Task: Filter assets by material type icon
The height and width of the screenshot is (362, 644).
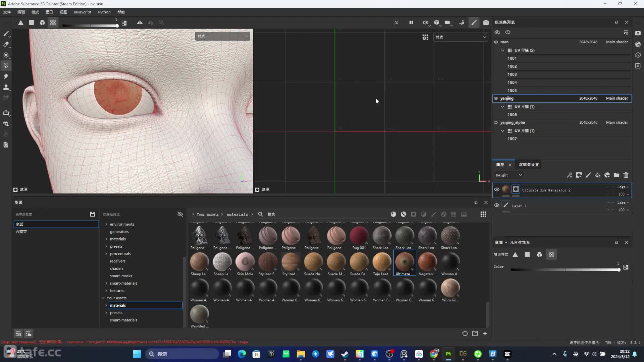Action: click(393, 214)
